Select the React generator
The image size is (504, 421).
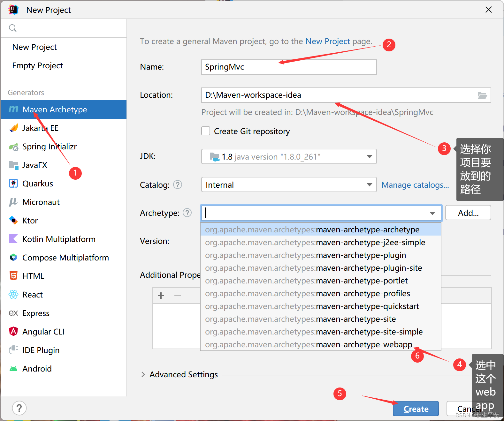coord(64,295)
